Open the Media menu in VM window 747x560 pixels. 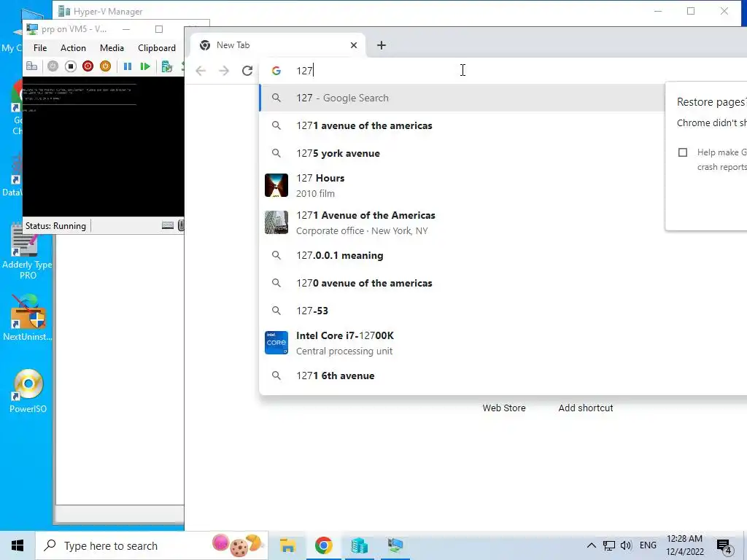tap(112, 47)
